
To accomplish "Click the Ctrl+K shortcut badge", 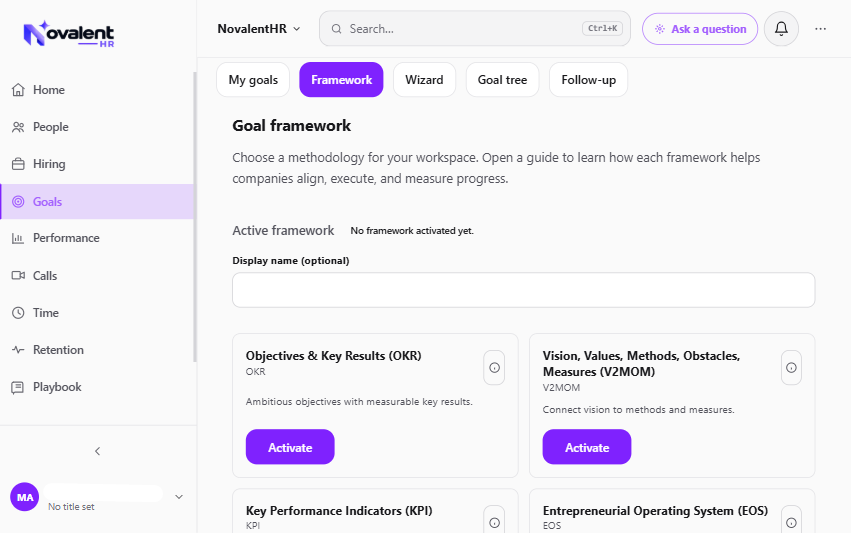I will [x=602, y=28].
